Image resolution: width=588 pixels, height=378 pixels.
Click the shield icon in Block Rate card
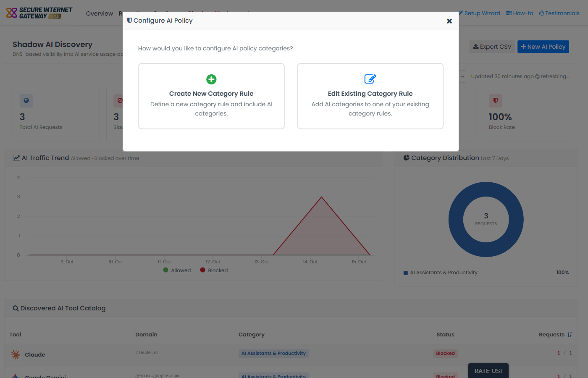[496, 101]
